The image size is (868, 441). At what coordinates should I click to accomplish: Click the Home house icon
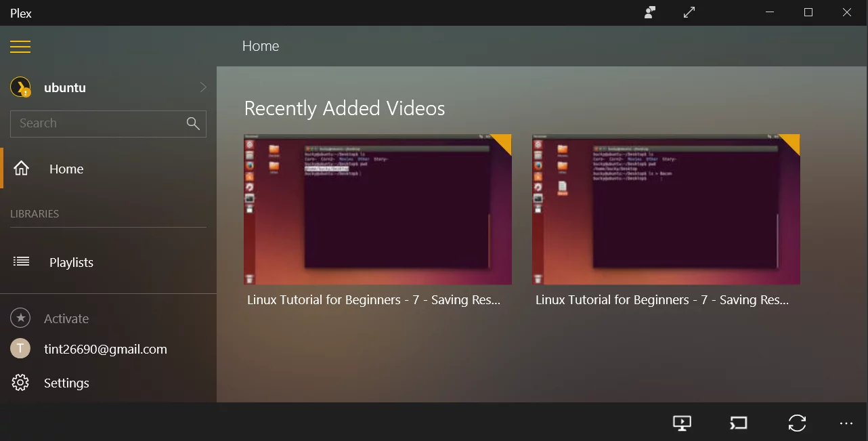click(21, 169)
